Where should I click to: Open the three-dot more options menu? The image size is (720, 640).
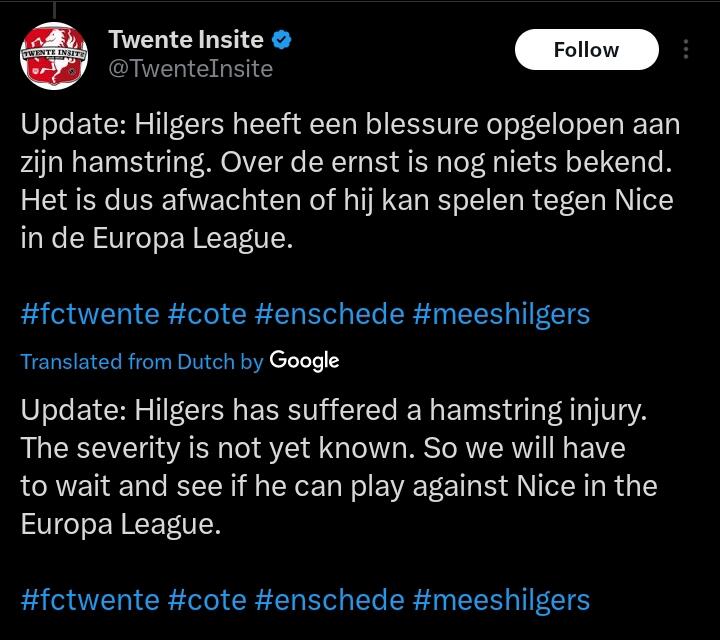coord(686,50)
